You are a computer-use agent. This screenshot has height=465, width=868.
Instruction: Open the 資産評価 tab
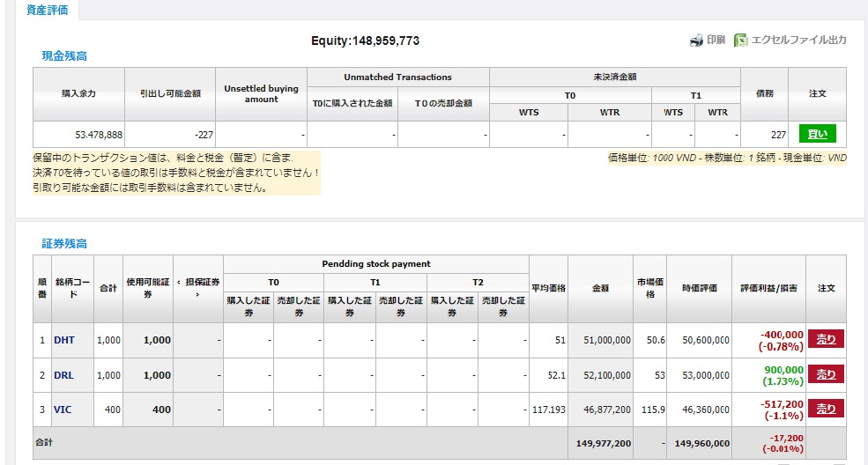click(48, 11)
